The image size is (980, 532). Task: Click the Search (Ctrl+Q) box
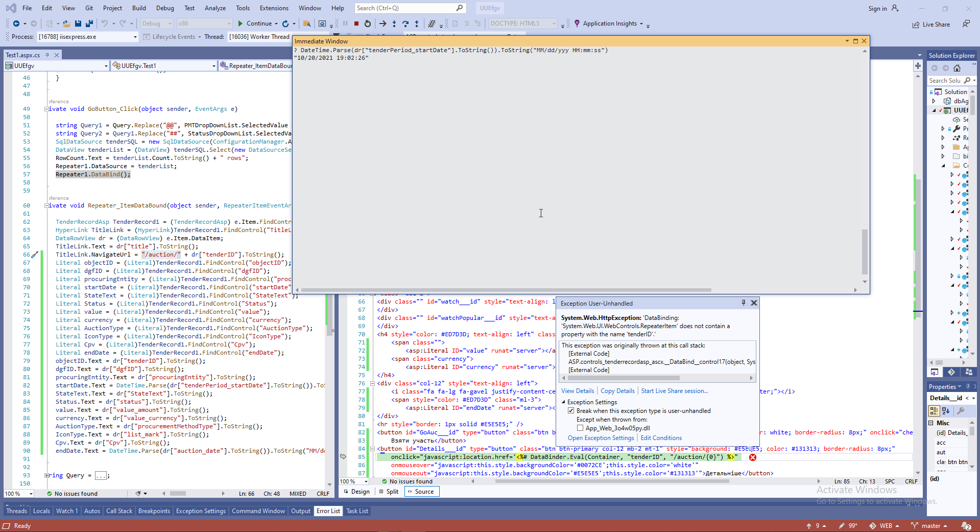coord(403,8)
